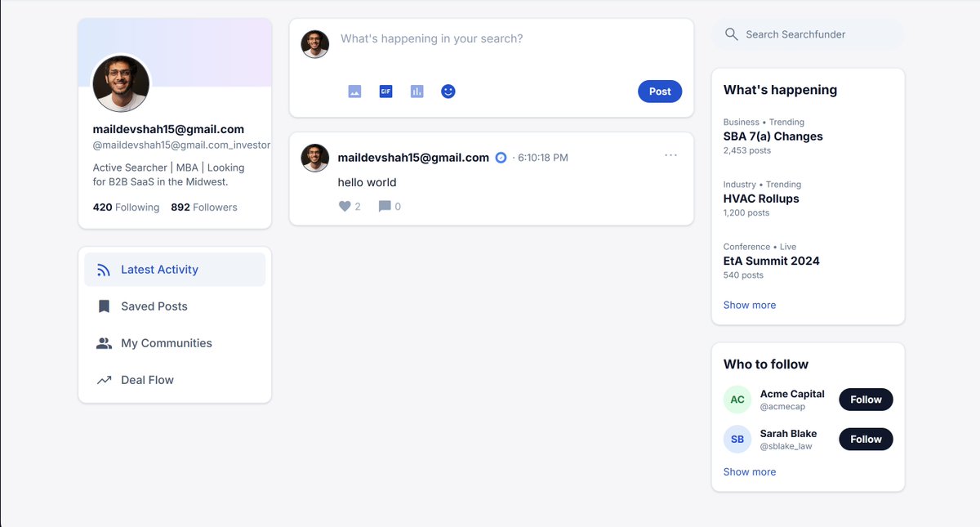Image resolution: width=980 pixels, height=527 pixels.
Task: Click the profile card name maildevshah15@gmail.com
Action: point(168,129)
